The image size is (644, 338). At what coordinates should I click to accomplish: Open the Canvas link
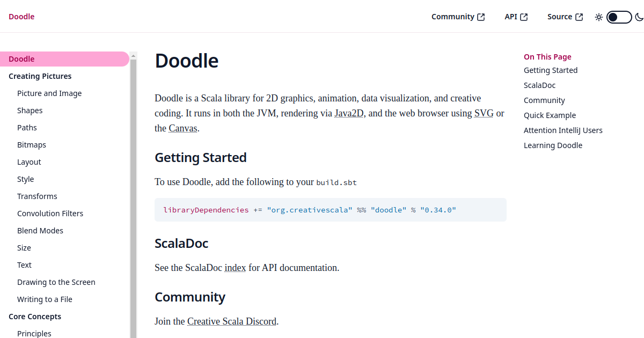click(183, 128)
